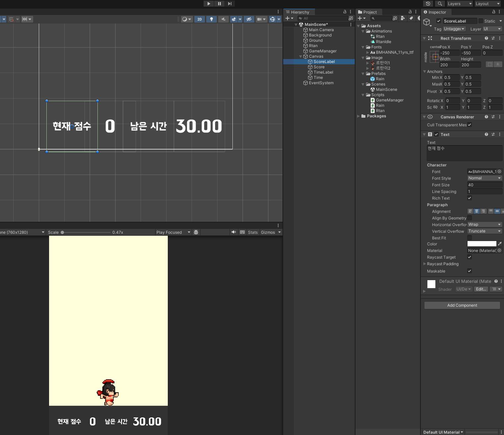Click the Pause button in the top toolbar
Viewport: 504px width, 435px height.
pos(219,4)
